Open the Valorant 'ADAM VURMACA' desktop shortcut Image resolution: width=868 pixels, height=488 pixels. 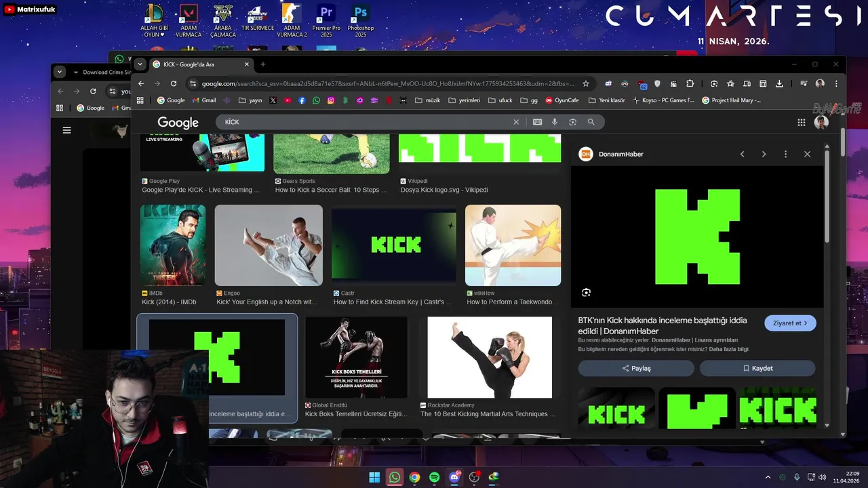click(x=189, y=20)
